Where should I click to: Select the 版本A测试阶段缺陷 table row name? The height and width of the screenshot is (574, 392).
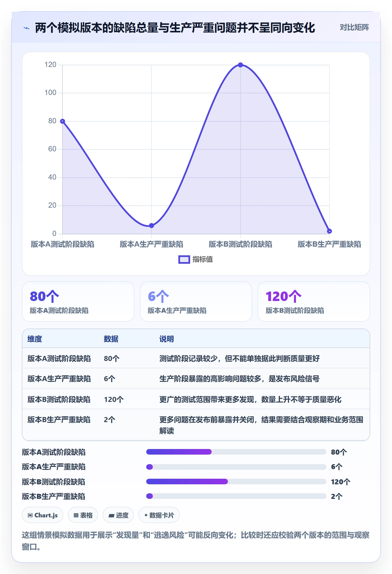tap(59, 358)
